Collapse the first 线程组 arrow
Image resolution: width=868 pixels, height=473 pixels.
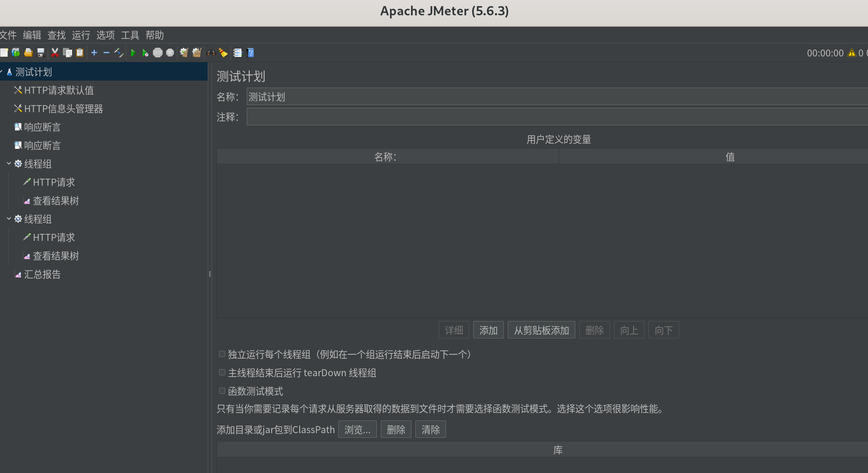click(x=9, y=163)
